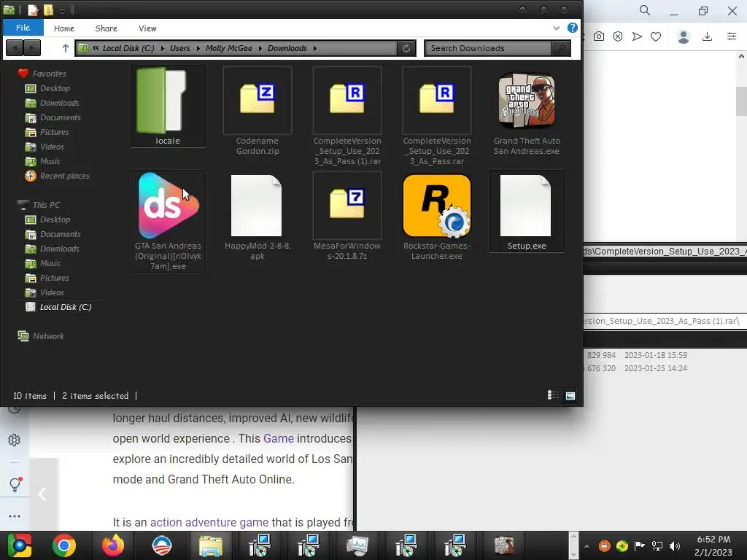Viewport: 747px width, 560px height.
Task: Expand the ribbon with the chevron
Action: click(556, 28)
